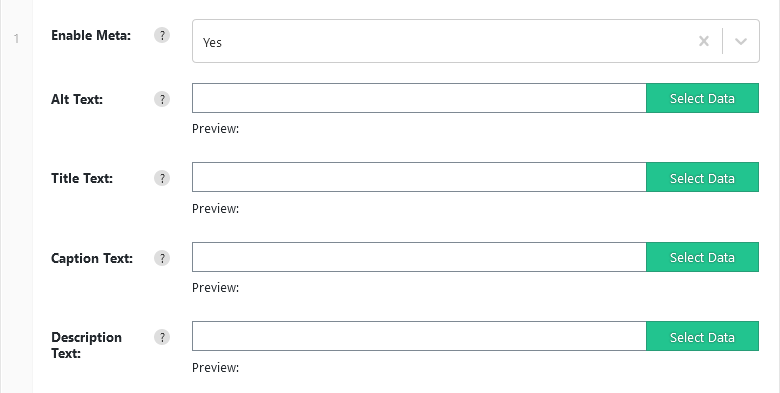Click the help icon beside Title Text
The width and height of the screenshot is (780, 393).
[162, 178]
